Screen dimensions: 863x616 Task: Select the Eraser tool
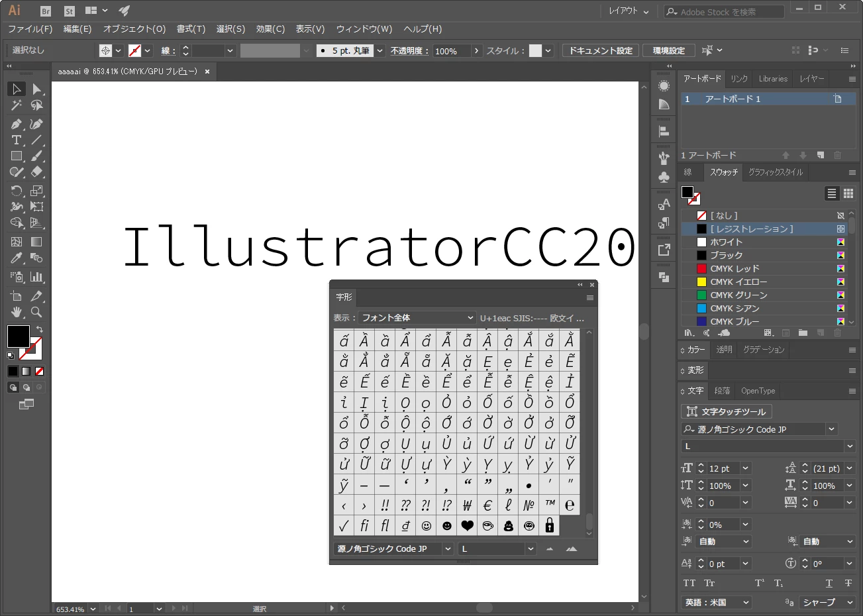pyautogui.click(x=37, y=172)
